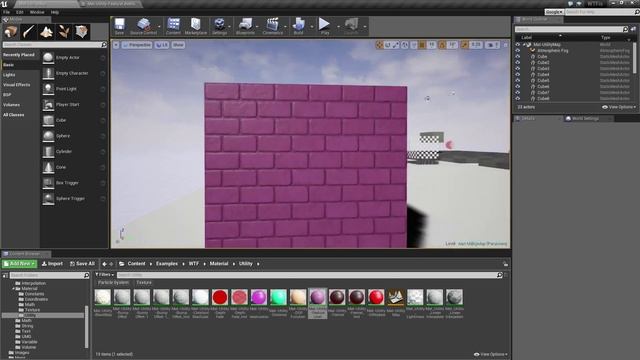Open viewport options dropdown arrow
640x360 pixels.
(116, 45)
